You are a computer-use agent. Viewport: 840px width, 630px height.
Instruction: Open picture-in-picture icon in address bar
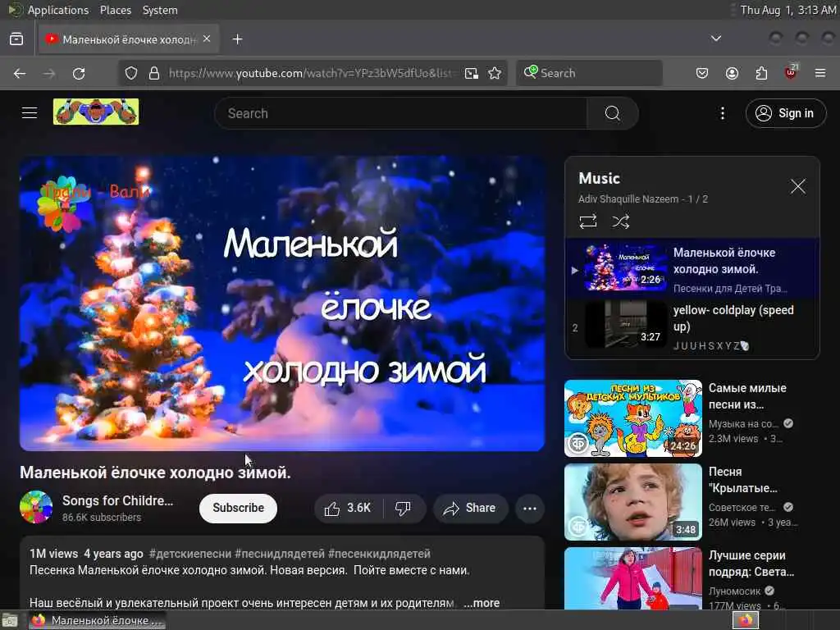(472, 73)
